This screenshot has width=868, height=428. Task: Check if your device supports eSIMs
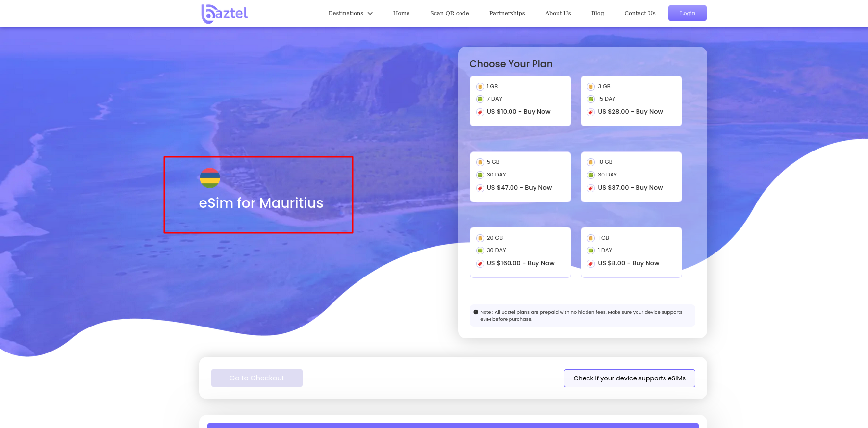[629, 378]
